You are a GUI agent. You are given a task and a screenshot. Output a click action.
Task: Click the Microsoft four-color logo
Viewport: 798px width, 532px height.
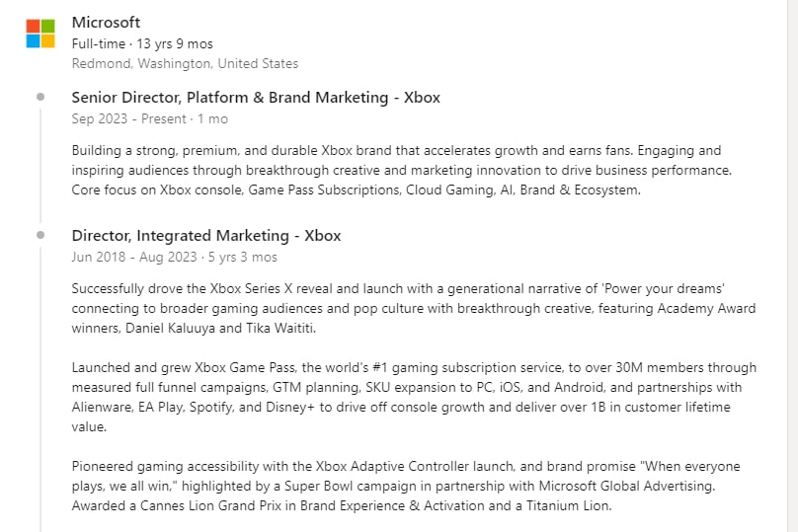[x=40, y=34]
